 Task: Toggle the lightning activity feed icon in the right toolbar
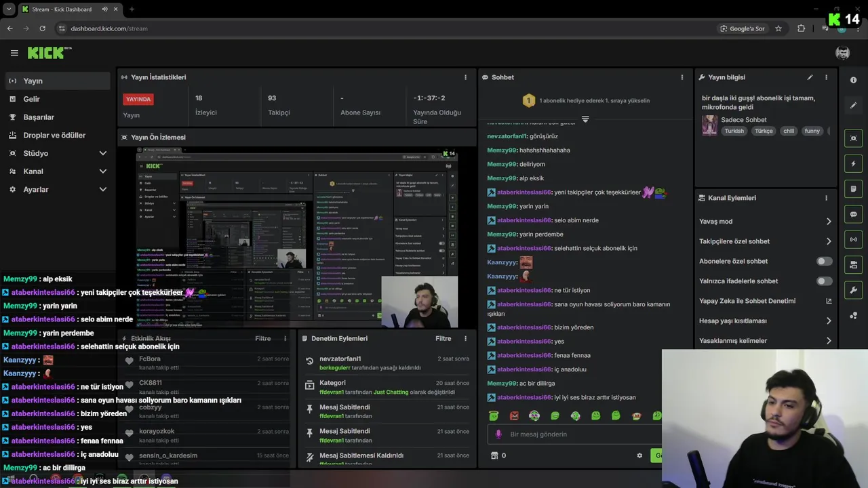(853, 163)
